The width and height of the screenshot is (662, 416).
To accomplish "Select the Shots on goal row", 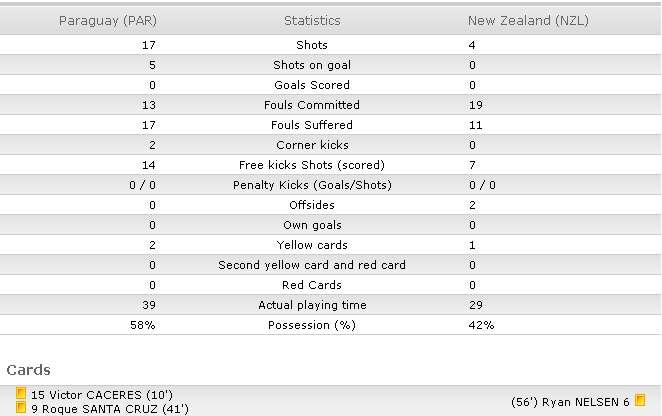I will coord(331,65).
